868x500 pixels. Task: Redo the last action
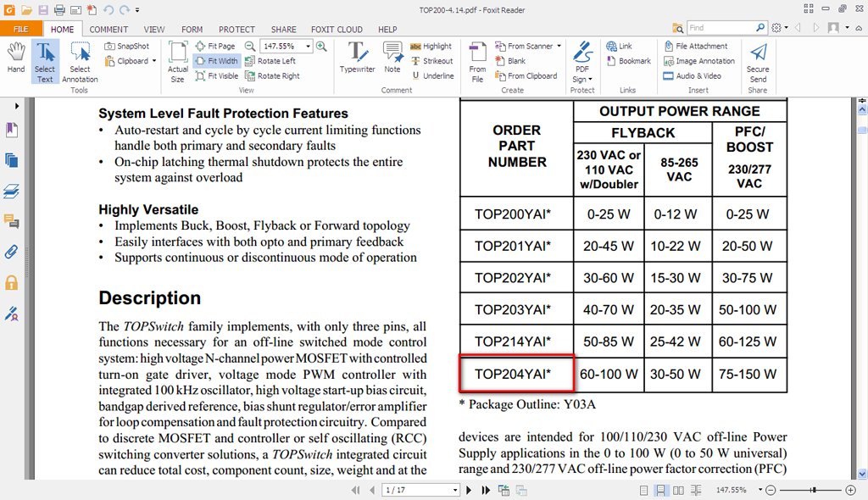click(x=125, y=9)
